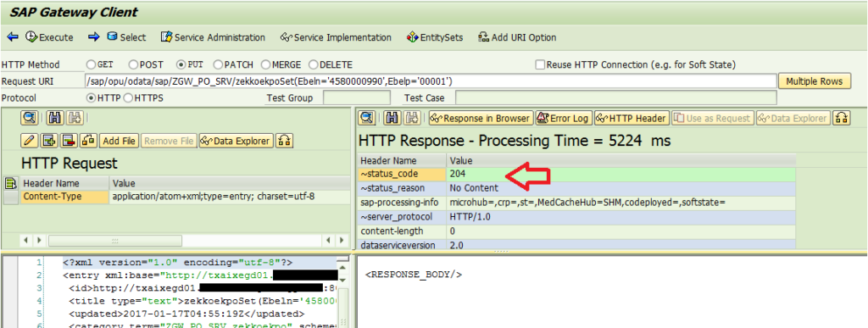Click the blue back arrow in toolbar

click(x=12, y=37)
